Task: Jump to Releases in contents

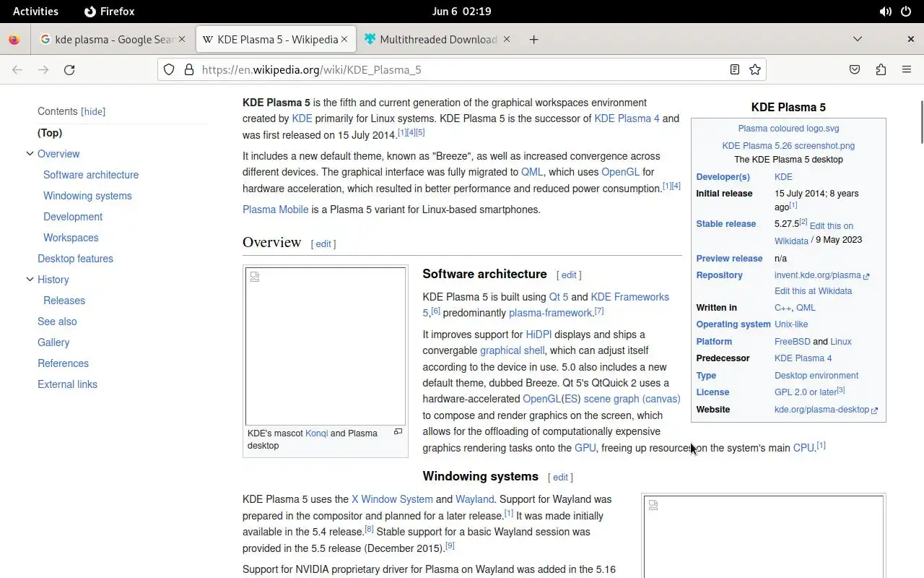Action: click(64, 301)
